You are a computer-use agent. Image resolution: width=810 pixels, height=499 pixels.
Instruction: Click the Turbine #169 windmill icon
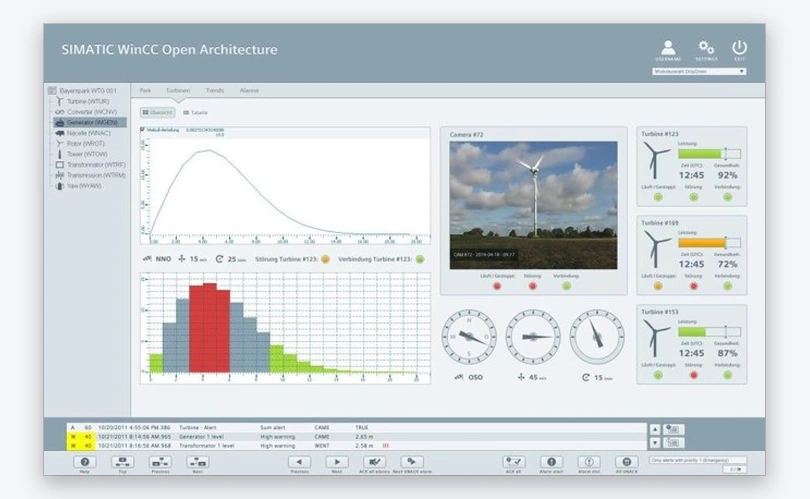tap(656, 249)
